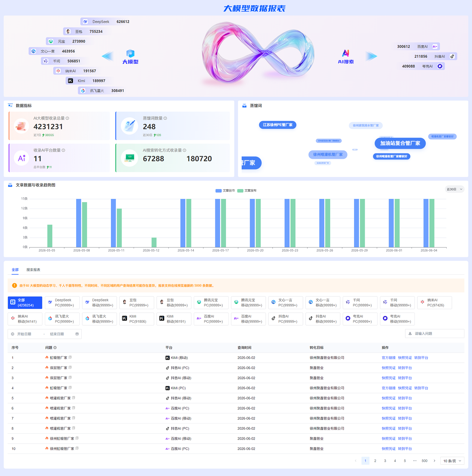
Task: Click the 豆包 avatar icon in the top banner
Action: tap(68, 31)
